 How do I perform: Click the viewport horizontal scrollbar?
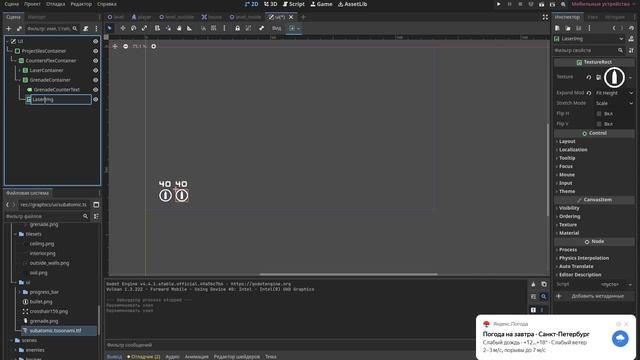coord(348,274)
